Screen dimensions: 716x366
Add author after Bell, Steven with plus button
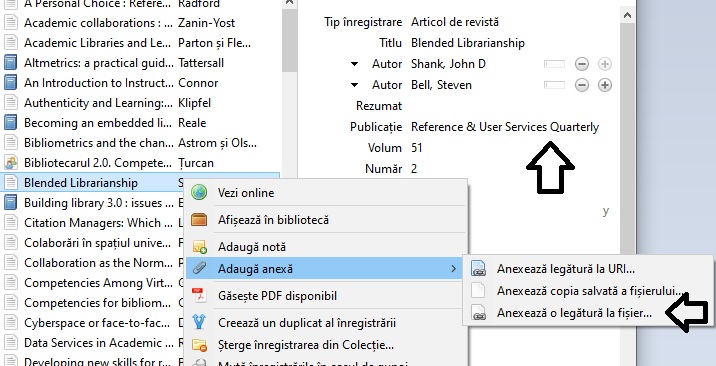coord(605,85)
